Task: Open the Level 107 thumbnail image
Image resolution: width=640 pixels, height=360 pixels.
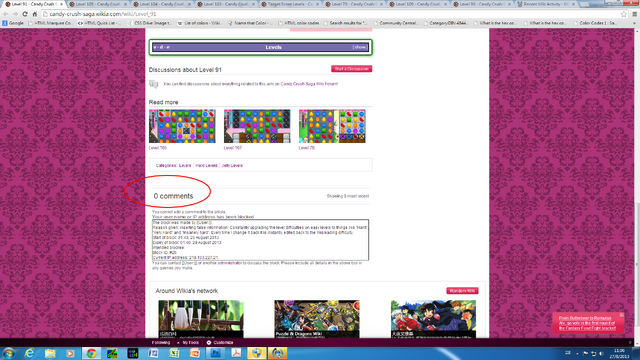Action: pyautogui.click(x=257, y=126)
